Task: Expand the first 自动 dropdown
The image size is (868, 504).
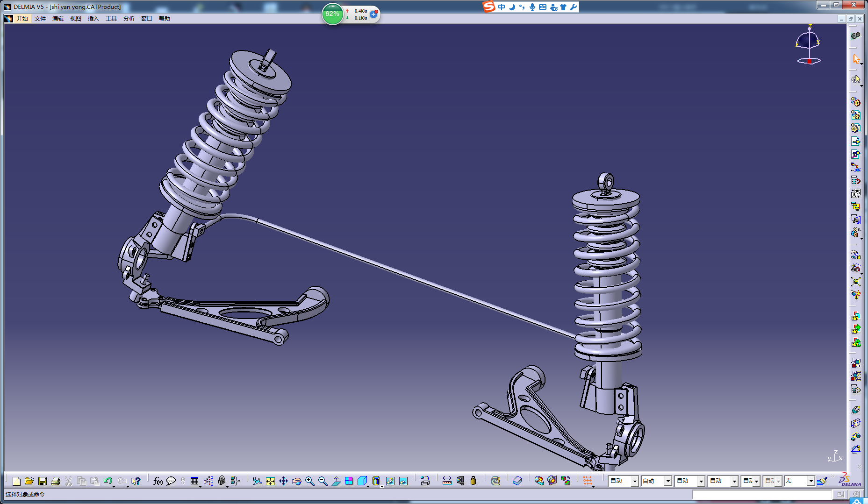Action: 635,481
